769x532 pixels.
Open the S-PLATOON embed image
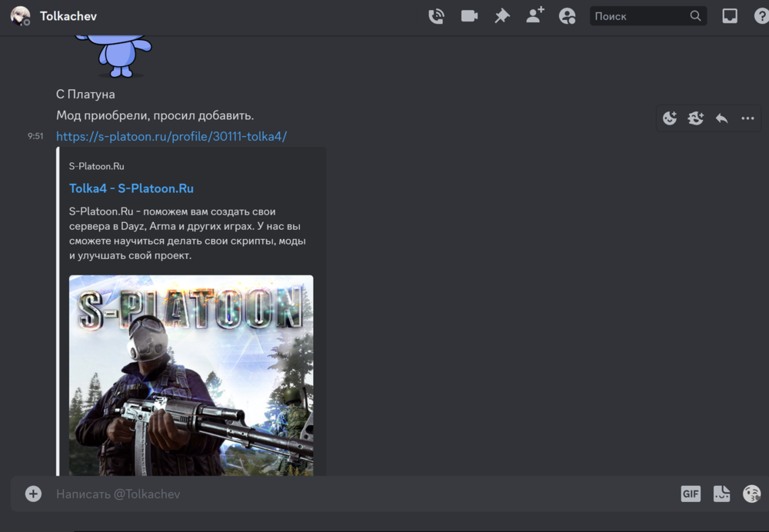191,376
